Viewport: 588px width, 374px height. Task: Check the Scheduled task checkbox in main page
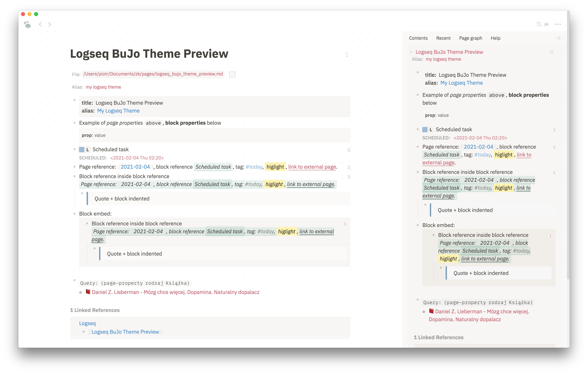(82, 149)
